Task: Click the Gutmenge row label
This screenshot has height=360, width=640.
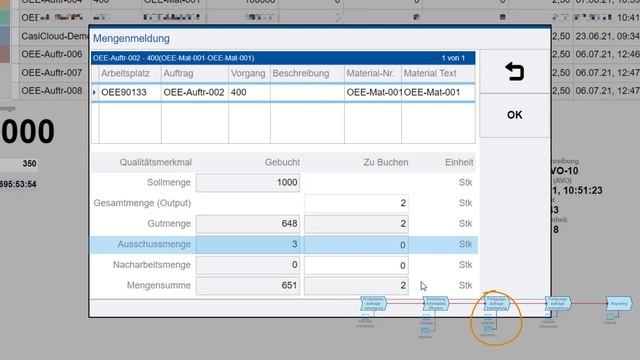Action: (x=169, y=224)
